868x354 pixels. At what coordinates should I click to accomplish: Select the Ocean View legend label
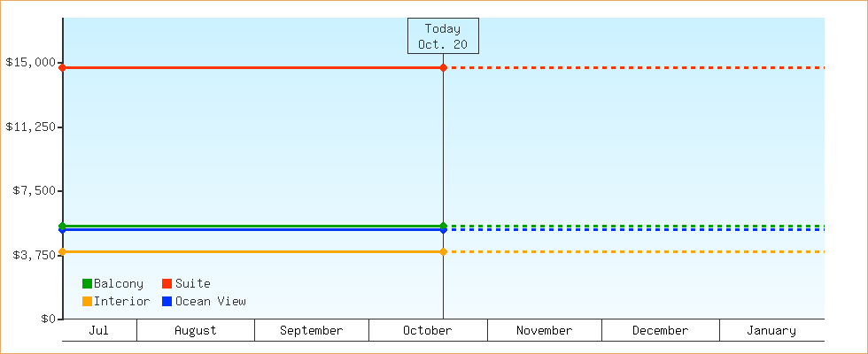[210, 302]
